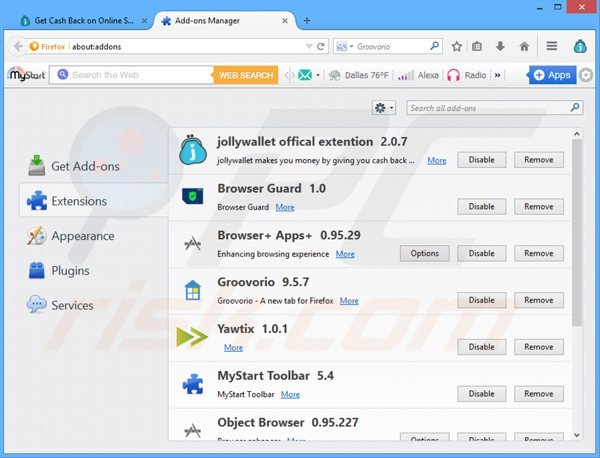
Task: Open the MyStart Apps button
Action: tap(552, 75)
